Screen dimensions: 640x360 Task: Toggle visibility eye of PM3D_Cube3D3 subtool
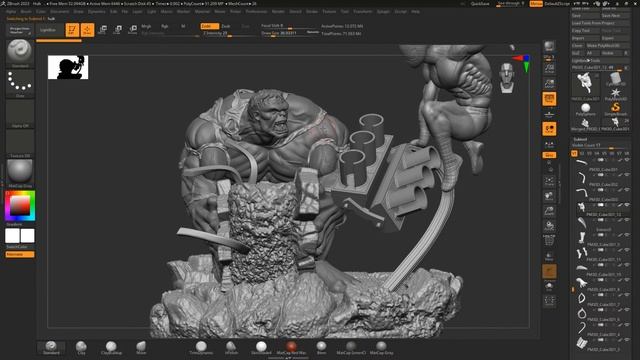tap(627, 190)
